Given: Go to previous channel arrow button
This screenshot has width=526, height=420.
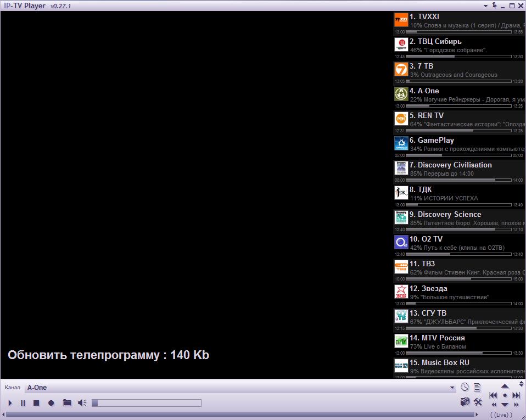Looking at the screenshot, I should click(493, 395).
